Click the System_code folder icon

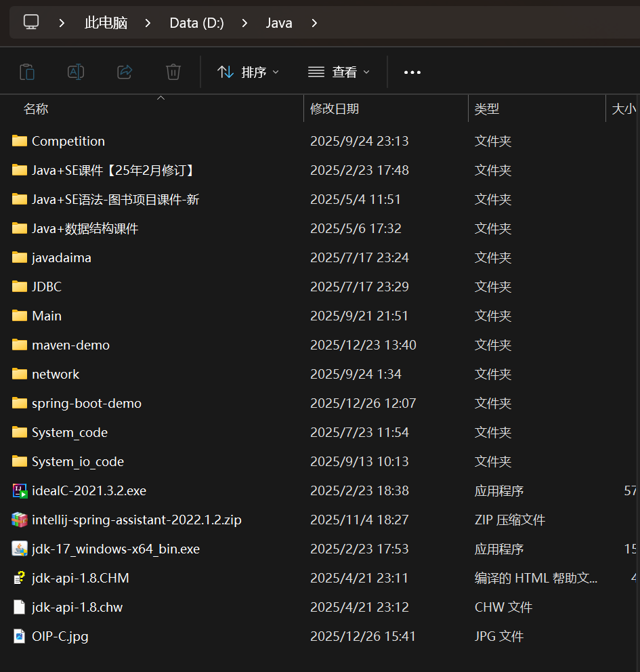pos(19,432)
